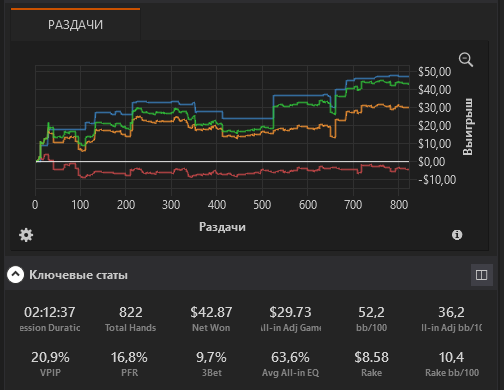Select the All-in Adj $29.73 stat
The width and height of the screenshot is (504, 390).
pos(291,319)
